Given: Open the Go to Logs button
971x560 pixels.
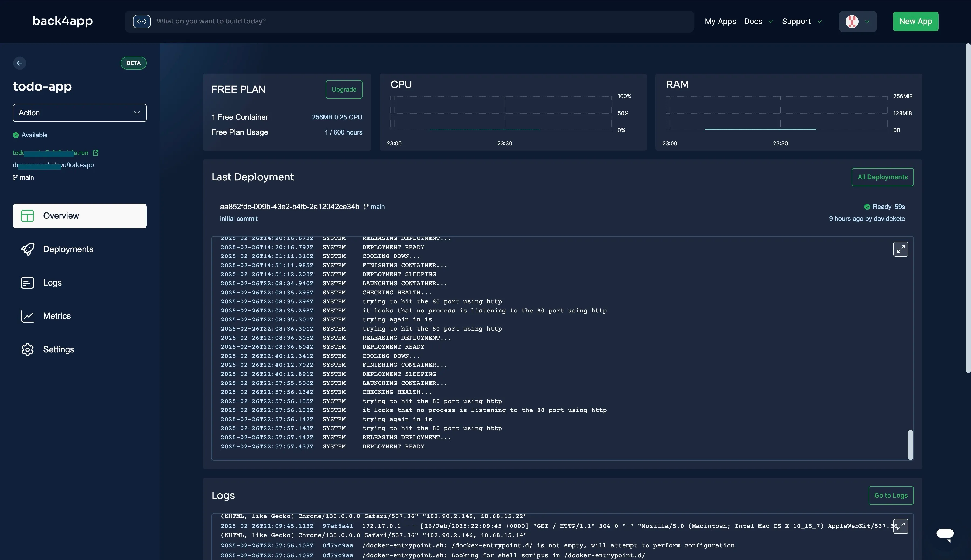Looking at the screenshot, I should pos(891,495).
